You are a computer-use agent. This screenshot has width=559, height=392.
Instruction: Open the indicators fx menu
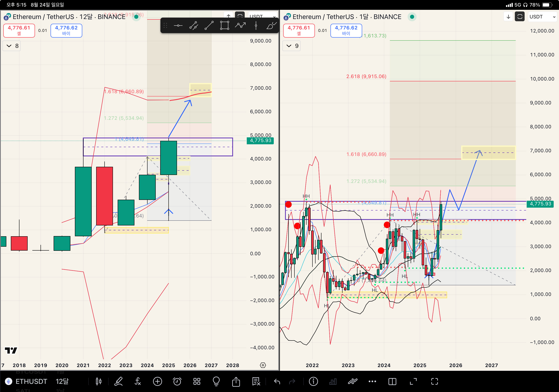(x=138, y=381)
